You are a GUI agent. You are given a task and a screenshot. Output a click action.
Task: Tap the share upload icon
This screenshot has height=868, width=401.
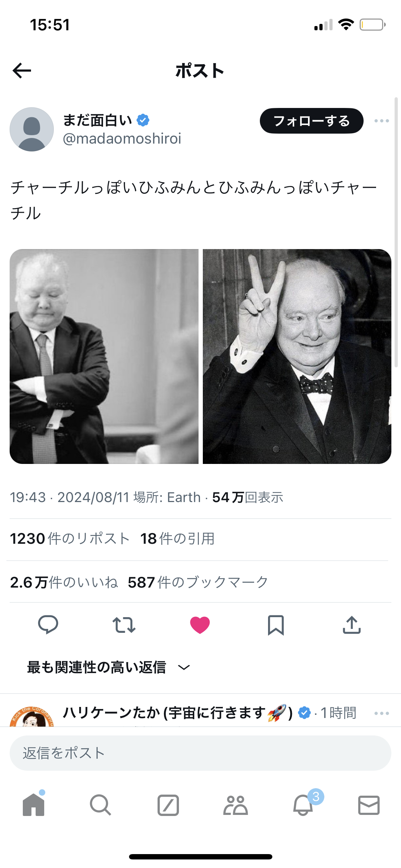tap(352, 625)
